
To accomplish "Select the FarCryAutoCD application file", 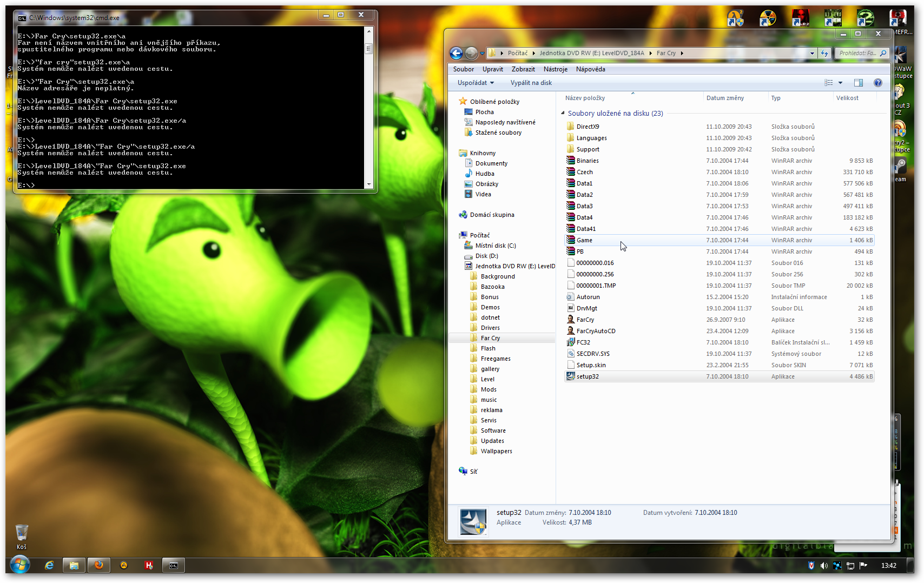I will pos(596,331).
